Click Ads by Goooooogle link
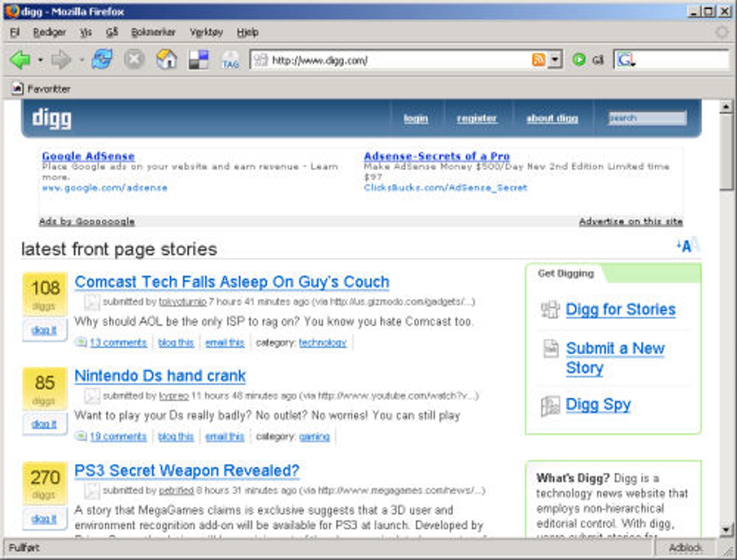Screen dimensions: 737x560 coord(87,221)
